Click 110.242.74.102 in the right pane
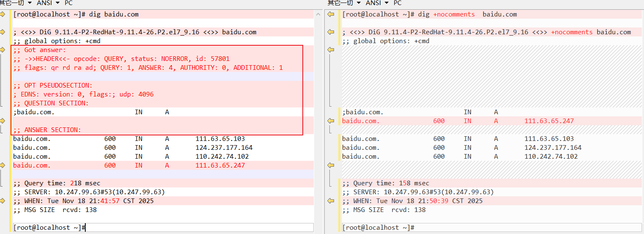Viewport: 644px width, 234px height. coord(551,157)
